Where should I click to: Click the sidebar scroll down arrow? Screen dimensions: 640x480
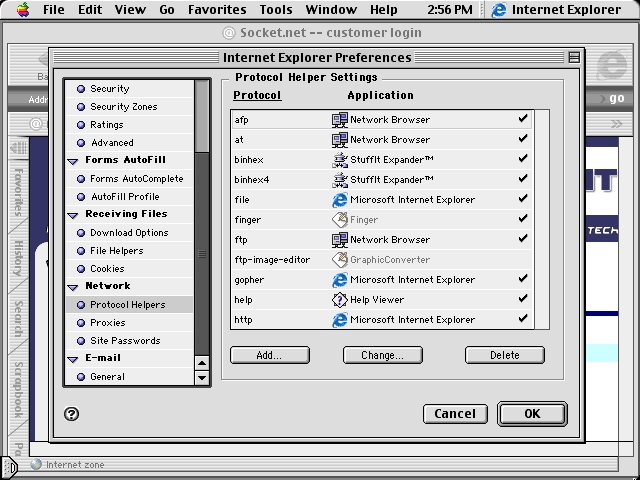[x=202, y=378]
